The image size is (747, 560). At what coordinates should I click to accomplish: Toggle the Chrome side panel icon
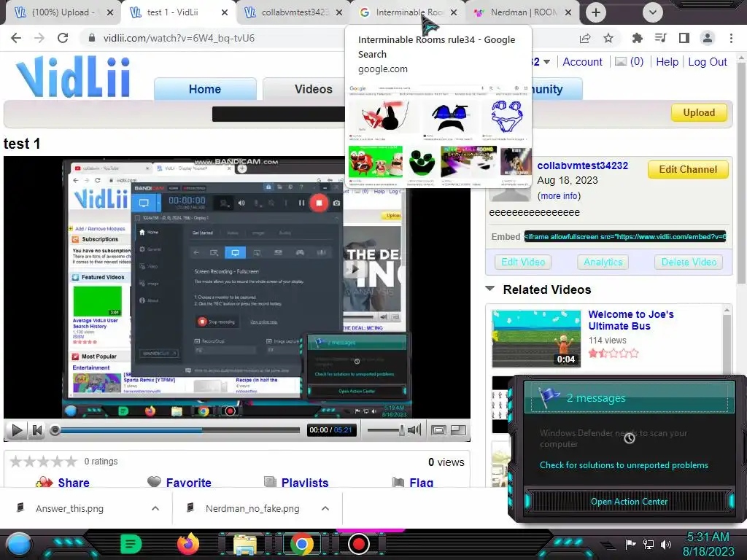[x=684, y=38]
